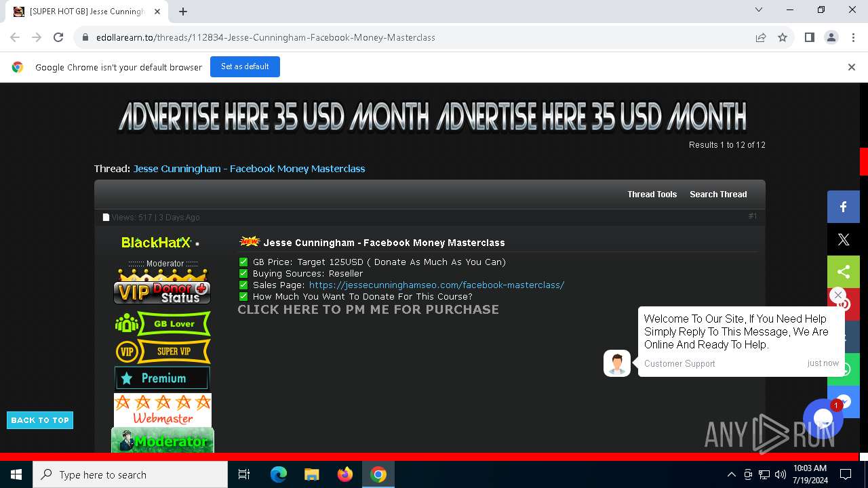The width and height of the screenshot is (868, 488).
Task: Click the VIP Donor Status badge
Action: pyautogui.click(x=162, y=287)
